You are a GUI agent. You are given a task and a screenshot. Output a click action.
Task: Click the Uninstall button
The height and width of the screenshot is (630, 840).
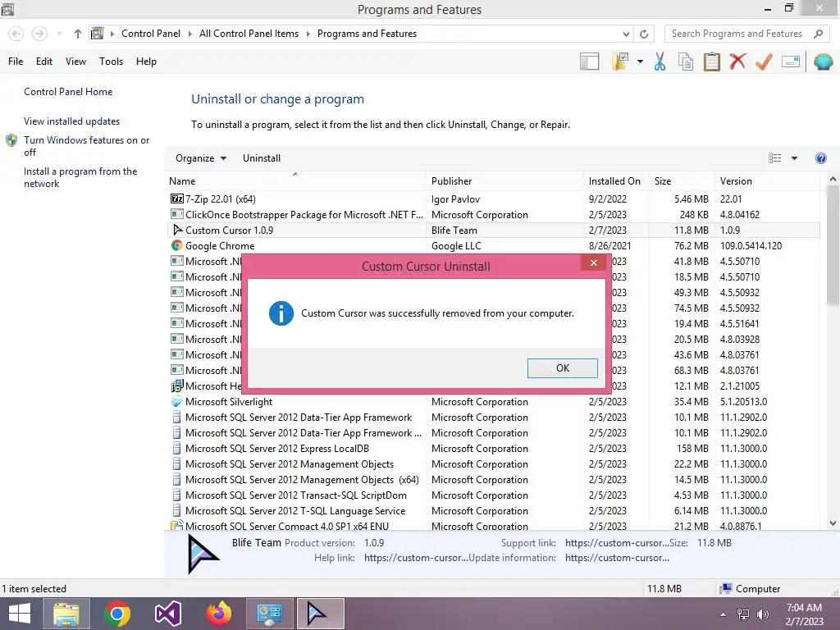click(262, 158)
